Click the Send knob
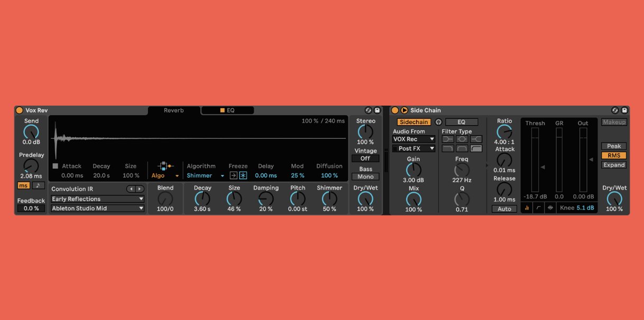644x320 pixels. (x=31, y=132)
